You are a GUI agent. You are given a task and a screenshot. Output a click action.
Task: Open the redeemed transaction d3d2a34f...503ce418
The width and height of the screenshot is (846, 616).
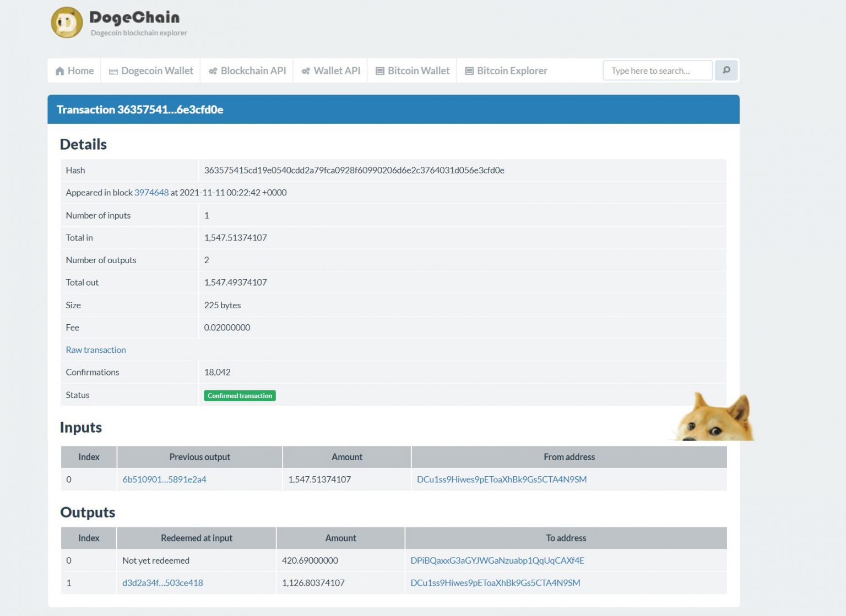click(163, 582)
